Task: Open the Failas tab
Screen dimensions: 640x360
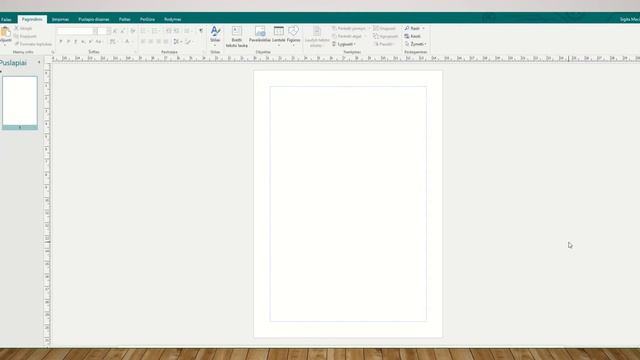Action: [x=6, y=19]
